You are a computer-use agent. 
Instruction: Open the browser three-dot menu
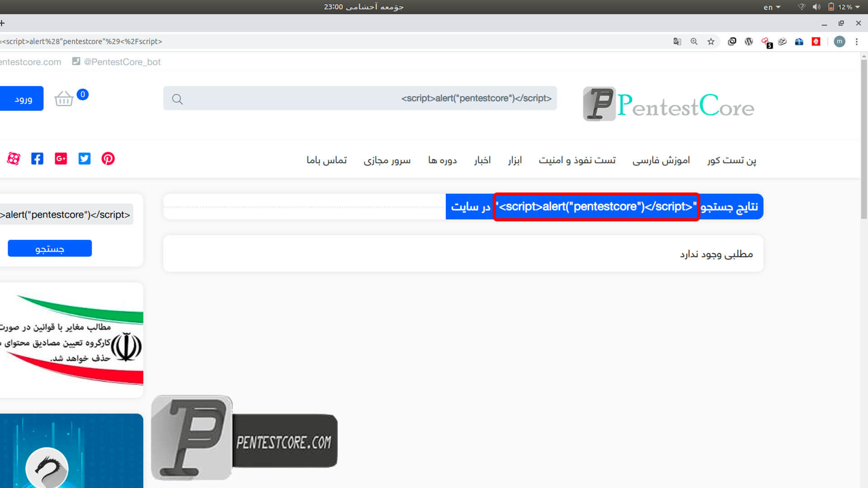click(x=857, y=42)
